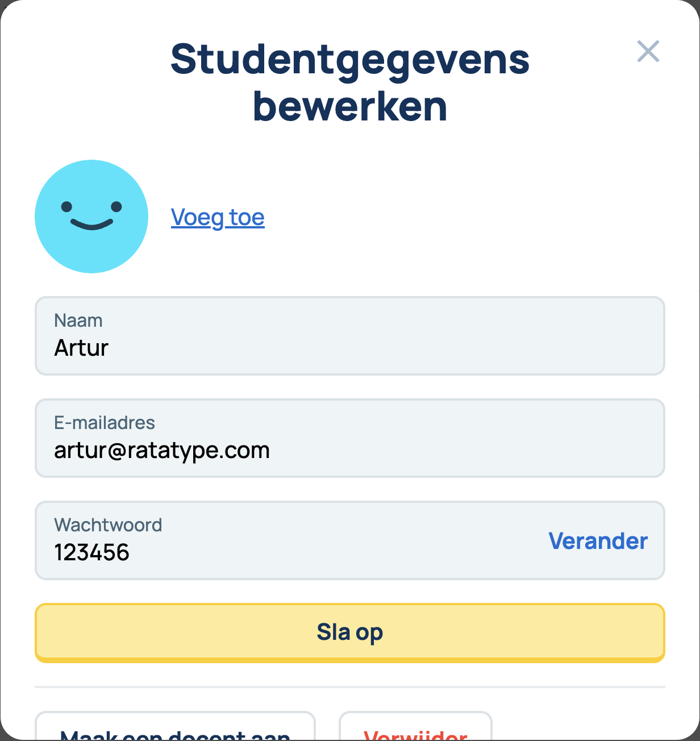The width and height of the screenshot is (700, 741).
Task: Click the word 'bewerken' in the title
Action: (350, 106)
